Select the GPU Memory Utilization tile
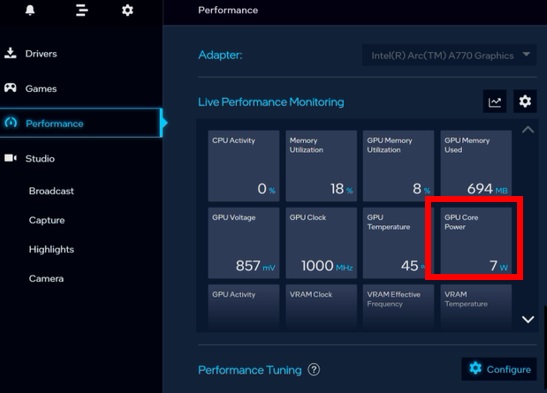 point(398,166)
